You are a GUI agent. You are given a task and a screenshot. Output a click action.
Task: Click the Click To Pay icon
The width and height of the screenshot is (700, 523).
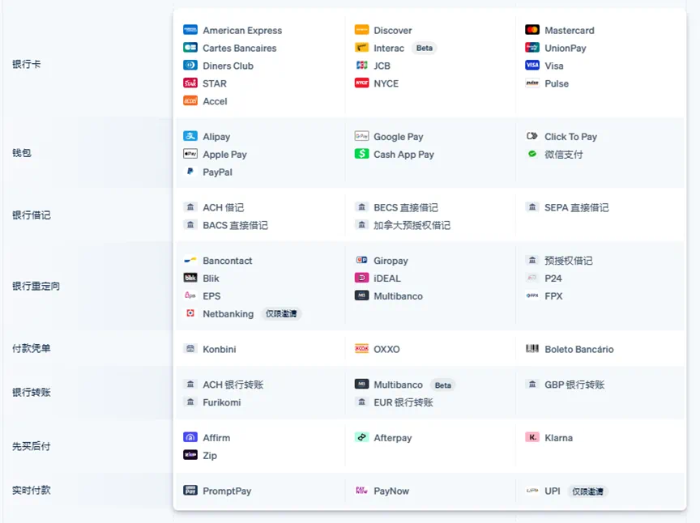532,136
